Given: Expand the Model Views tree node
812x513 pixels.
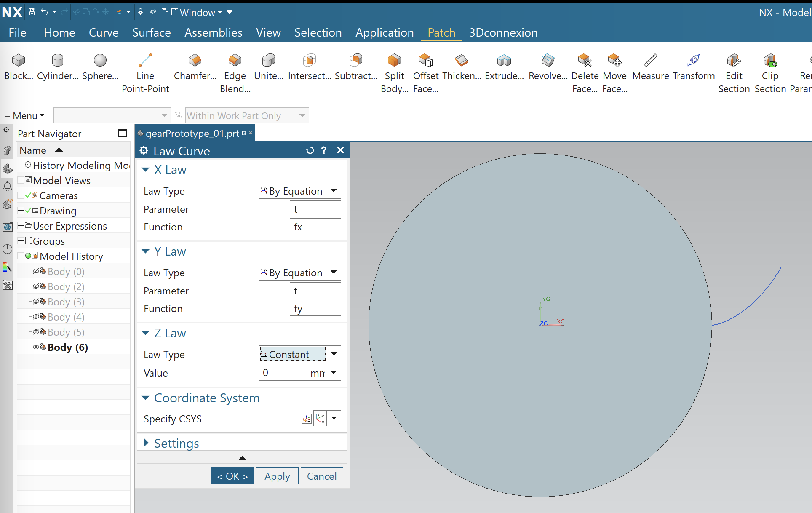Looking at the screenshot, I should tap(20, 180).
